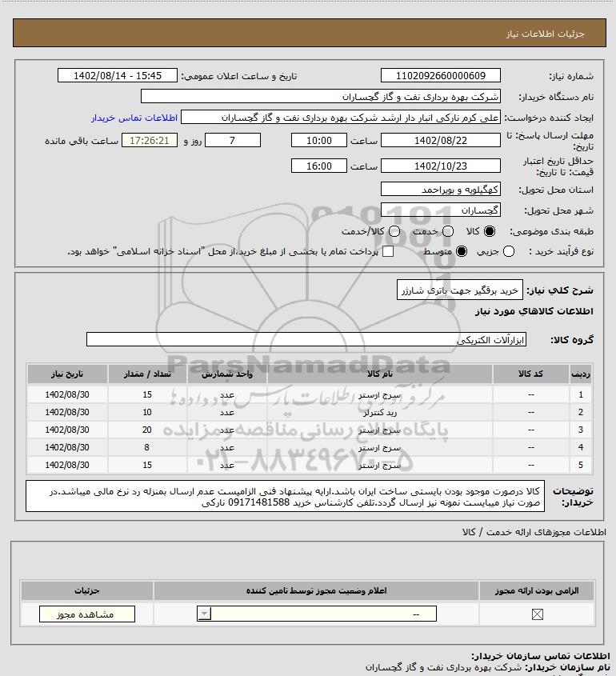Viewport: 616px width, 676px height.
Task: Click the الزامی بودن ارائه مجوز column header
Action: (x=537, y=590)
